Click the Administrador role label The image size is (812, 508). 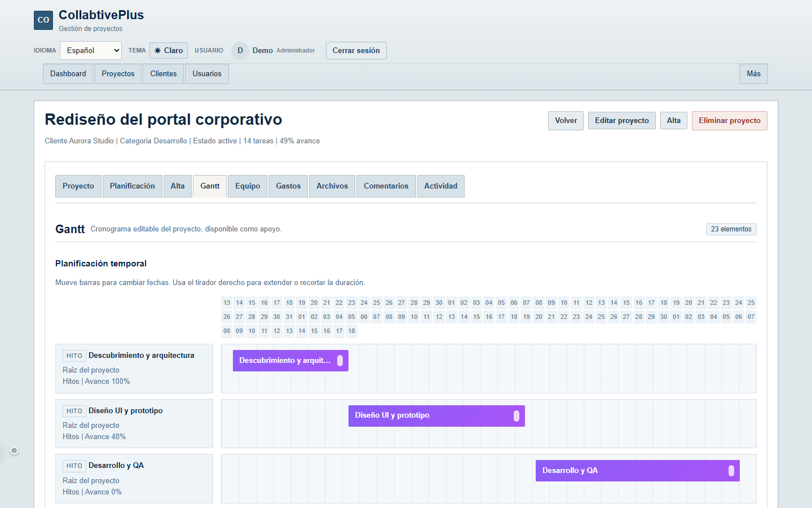[x=295, y=51]
